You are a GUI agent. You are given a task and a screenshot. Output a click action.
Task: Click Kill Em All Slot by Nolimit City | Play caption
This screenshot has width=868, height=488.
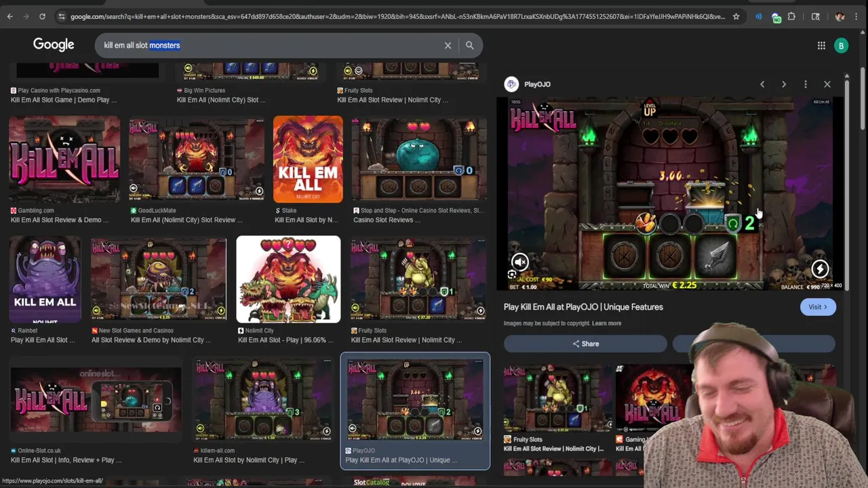point(249,460)
